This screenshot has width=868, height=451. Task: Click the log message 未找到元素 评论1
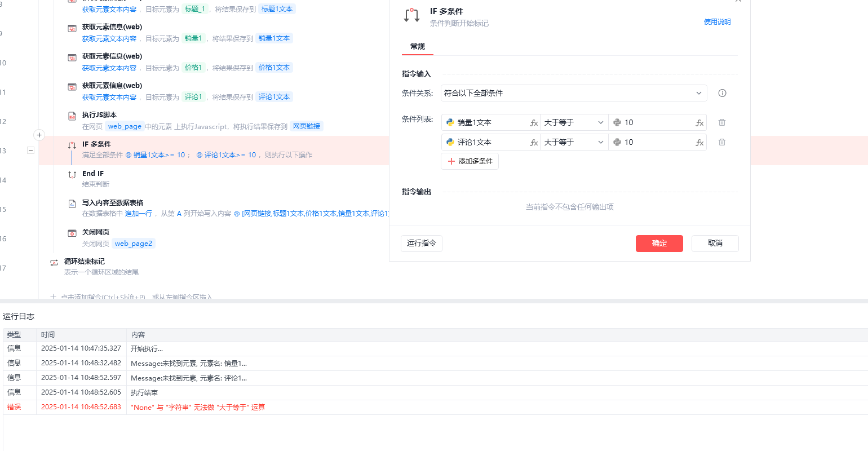tap(189, 378)
